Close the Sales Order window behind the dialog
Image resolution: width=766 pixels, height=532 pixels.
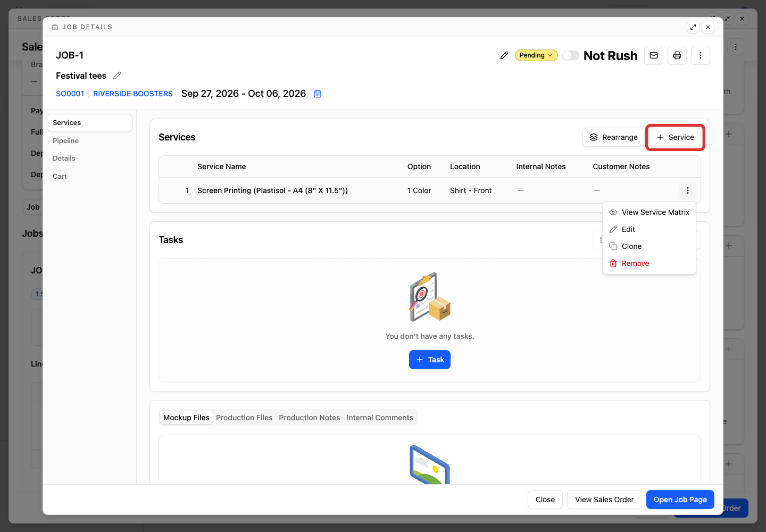pos(742,19)
